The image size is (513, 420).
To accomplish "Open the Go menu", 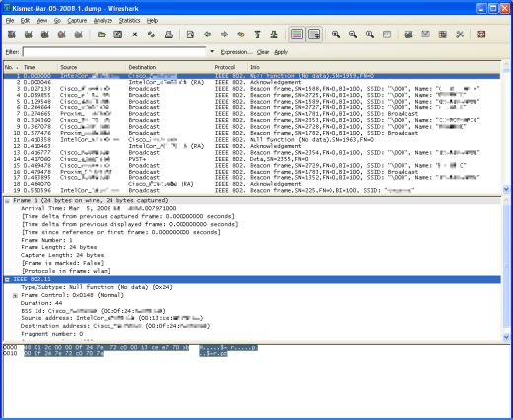I will [57, 21].
